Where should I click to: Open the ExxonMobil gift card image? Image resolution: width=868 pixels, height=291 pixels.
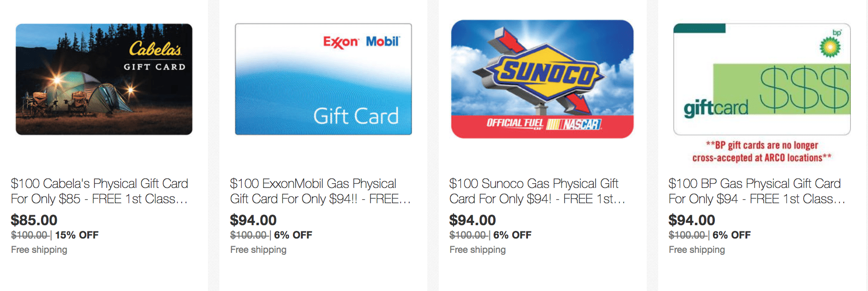click(x=323, y=79)
